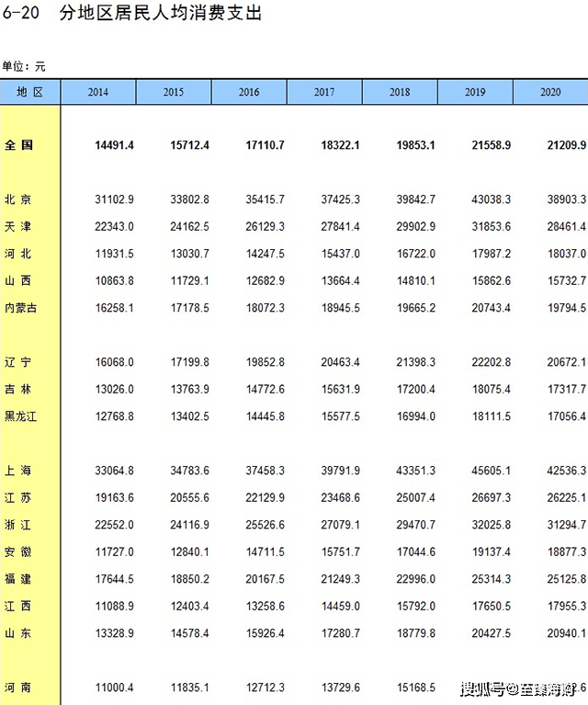588x705 pixels.
Task: Click the 北京 row label
Action: tap(18, 199)
